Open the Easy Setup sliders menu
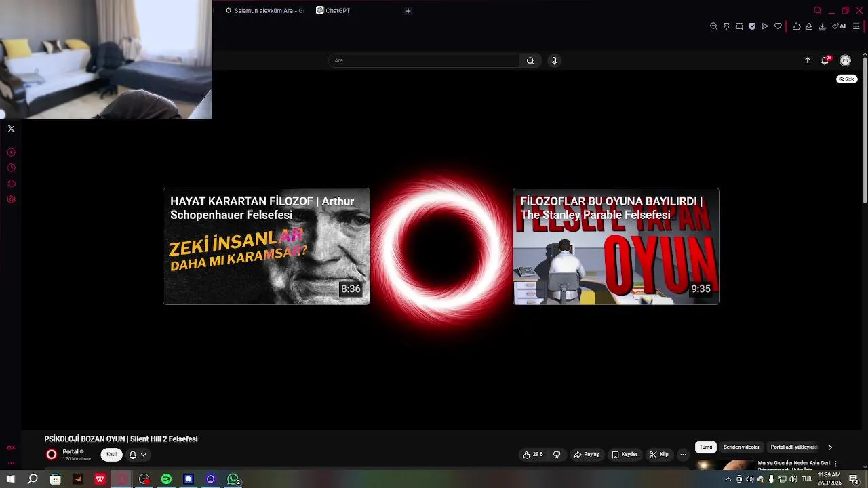The height and width of the screenshot is (488, 868). coord(856,26)
